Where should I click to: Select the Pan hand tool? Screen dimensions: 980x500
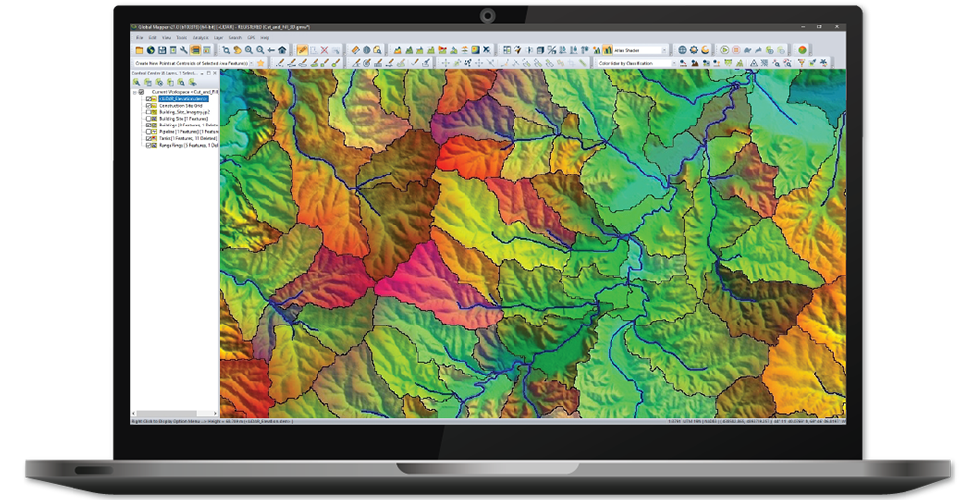(x=237, y=50)
